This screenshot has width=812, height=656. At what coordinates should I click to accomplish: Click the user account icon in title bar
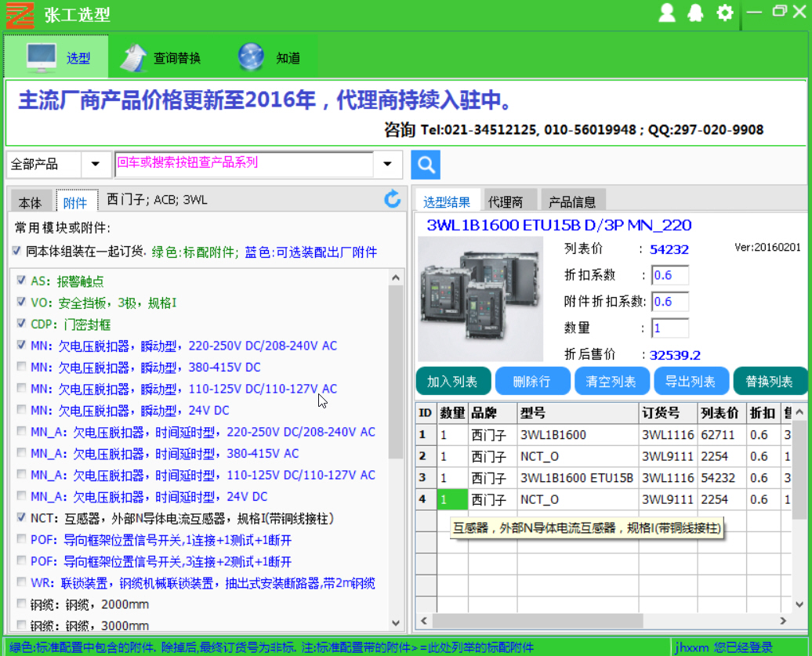(x=667, y=13)
